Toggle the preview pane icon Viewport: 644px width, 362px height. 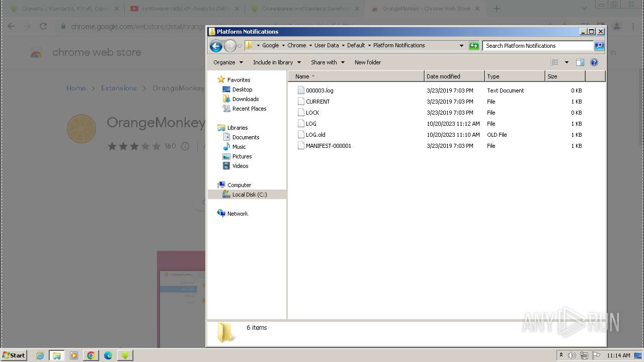click(580, 62)
